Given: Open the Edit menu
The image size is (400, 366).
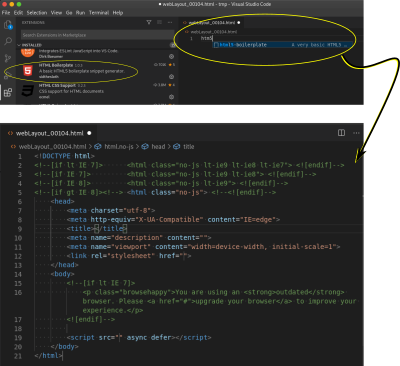Looking at the screenshot, I should tap(18, 13).
